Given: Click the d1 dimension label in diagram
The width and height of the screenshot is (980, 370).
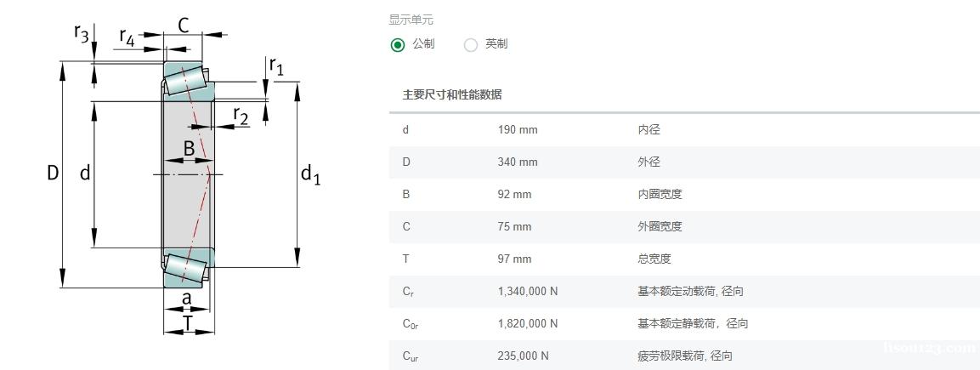Looking at the screenshot, I should pyautogui.click(x=310, y=174).
